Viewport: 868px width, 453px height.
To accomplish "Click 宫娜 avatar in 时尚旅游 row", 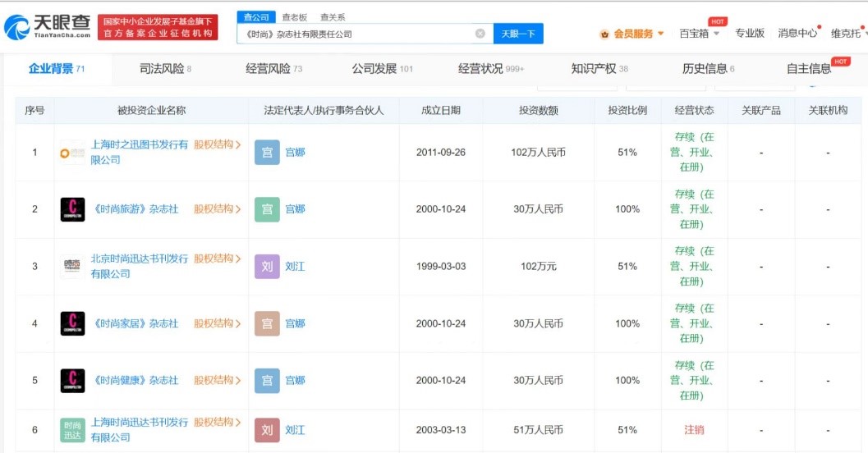I will [267, 209].
